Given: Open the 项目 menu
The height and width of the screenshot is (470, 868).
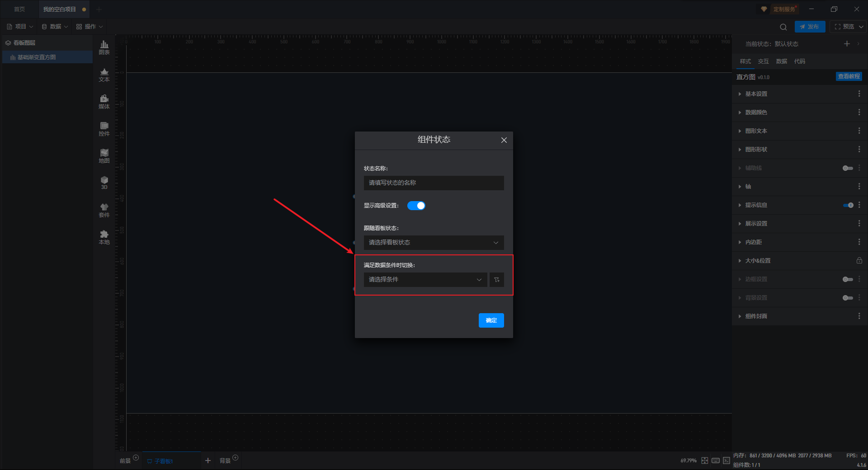Looking at the screenshot, I should (x=20, y=27).
